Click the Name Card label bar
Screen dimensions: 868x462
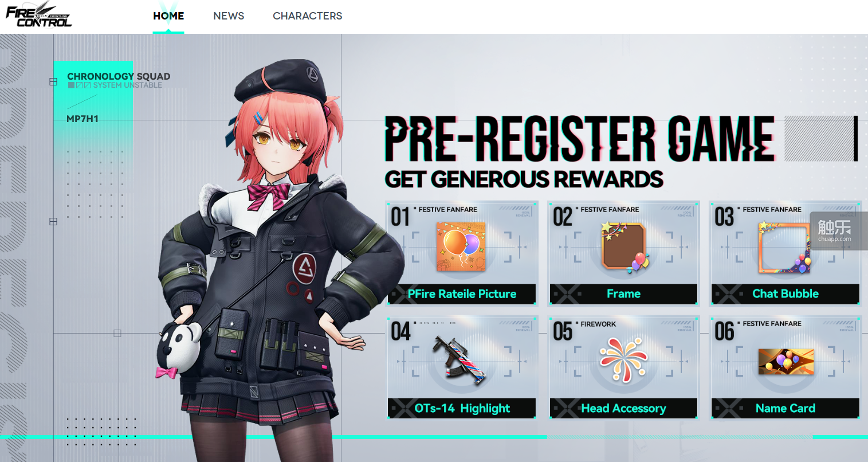[785, 408]
